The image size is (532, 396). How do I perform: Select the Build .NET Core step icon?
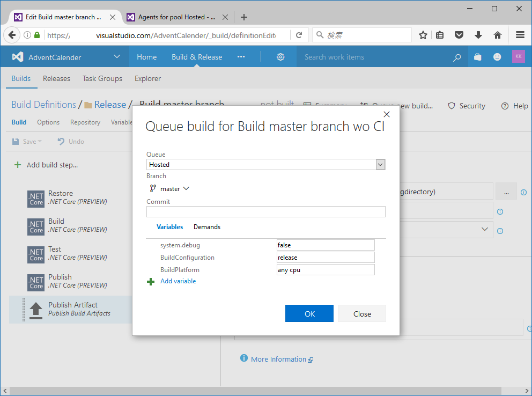pos(35,226)
